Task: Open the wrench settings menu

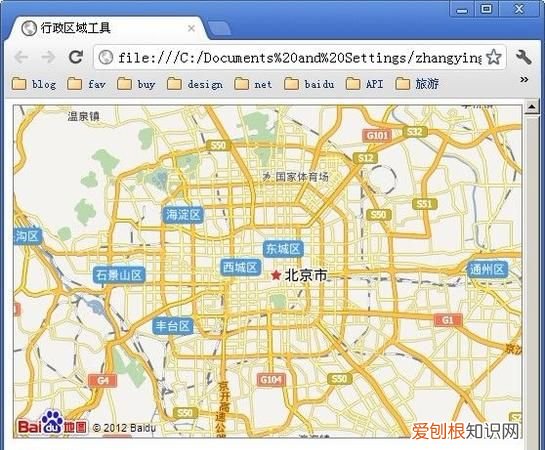Action: point(524,57)
